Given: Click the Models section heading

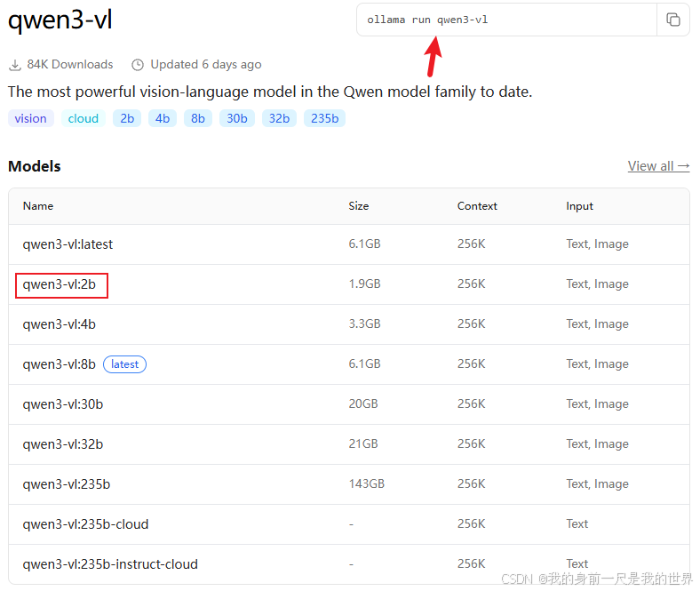Looking at the screenshot, I should tap(35, 166).
